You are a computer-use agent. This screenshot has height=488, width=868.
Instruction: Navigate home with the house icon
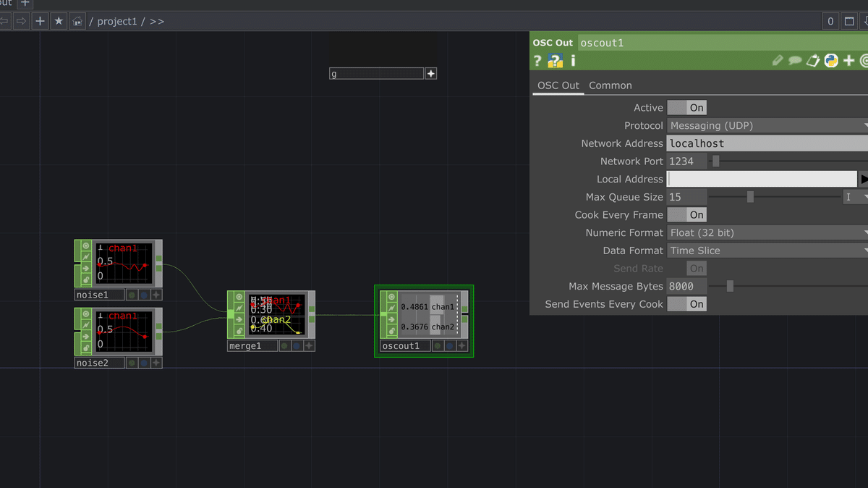coord(77,21)
